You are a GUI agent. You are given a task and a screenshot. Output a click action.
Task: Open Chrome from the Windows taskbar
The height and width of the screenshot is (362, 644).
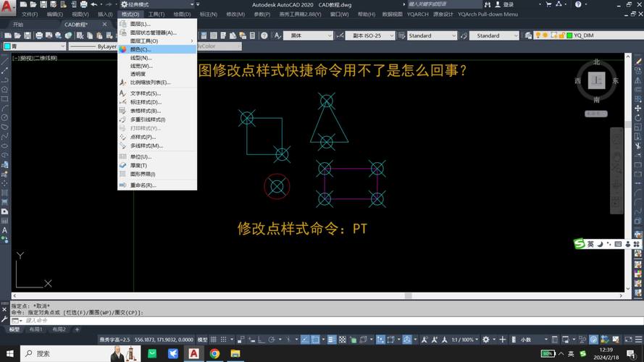[215, 353]
